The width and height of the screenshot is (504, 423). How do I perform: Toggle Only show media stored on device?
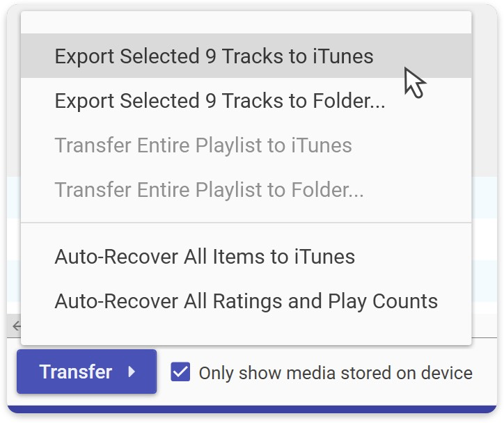click(x=180, y=372)
